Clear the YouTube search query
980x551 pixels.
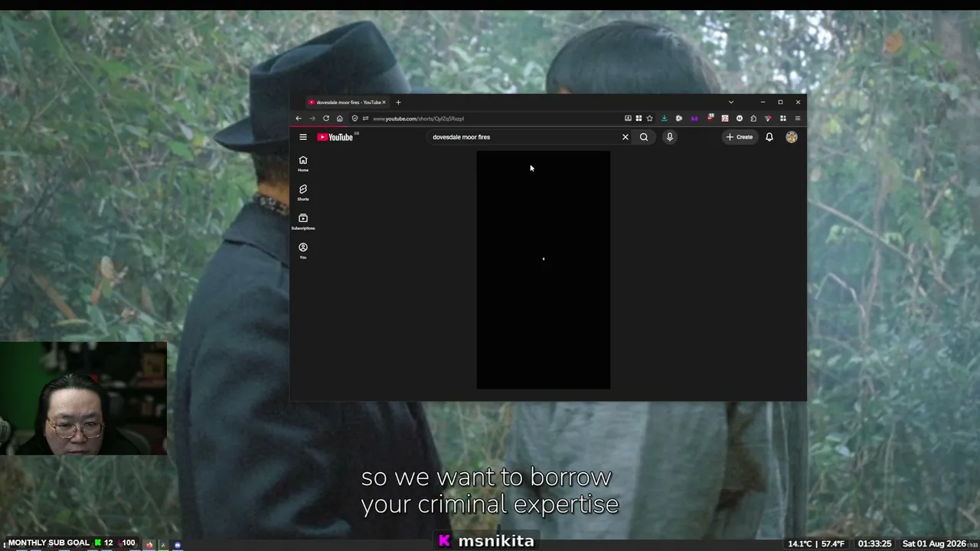point(626,137)
